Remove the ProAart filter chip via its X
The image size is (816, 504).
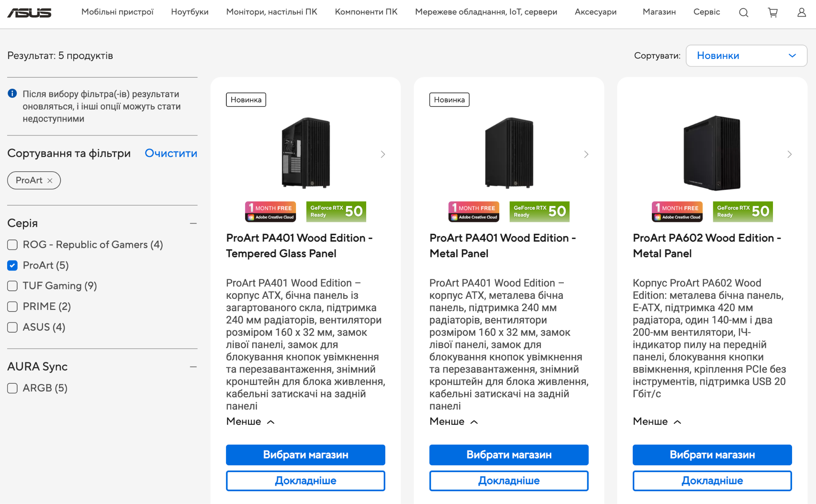[50, 180]
